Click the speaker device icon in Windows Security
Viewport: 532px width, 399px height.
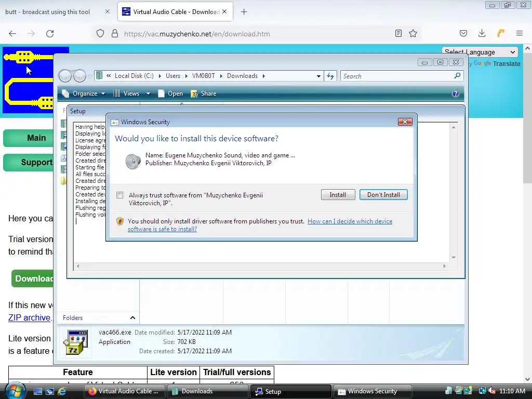point(132,161)
